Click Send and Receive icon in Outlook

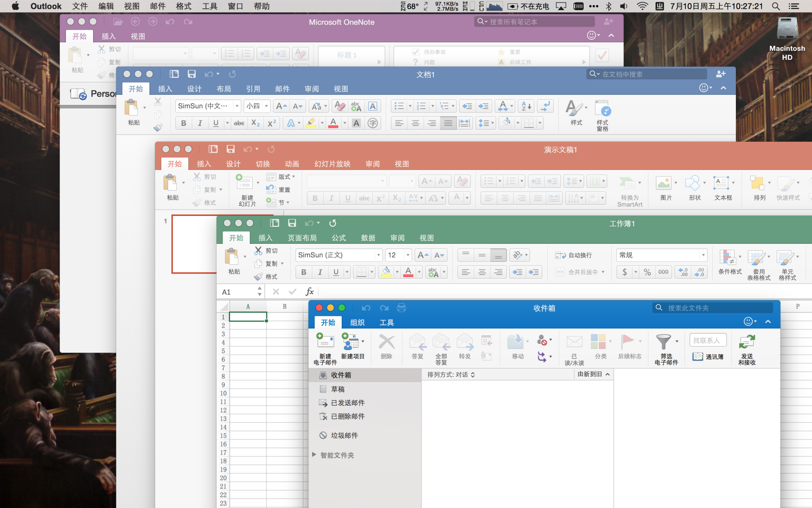pyautogui.click(x=747, y=342)
